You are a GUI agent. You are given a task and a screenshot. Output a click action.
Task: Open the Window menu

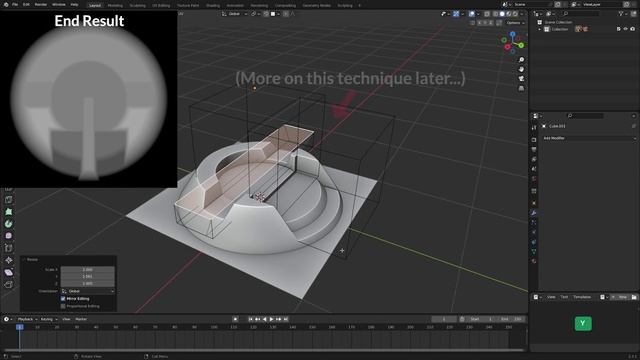pos(58,4)
